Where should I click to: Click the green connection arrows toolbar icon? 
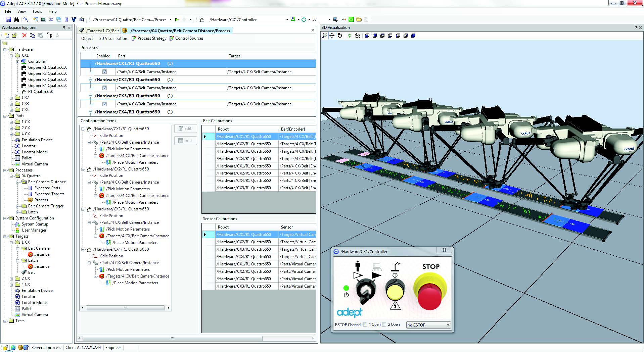293,19
